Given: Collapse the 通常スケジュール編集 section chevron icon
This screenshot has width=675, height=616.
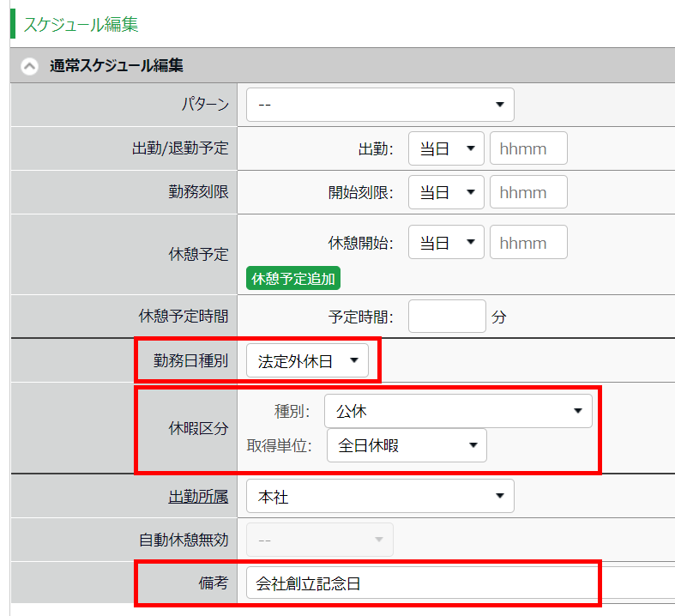Looking at the screenshot, I should coord(30,66).
